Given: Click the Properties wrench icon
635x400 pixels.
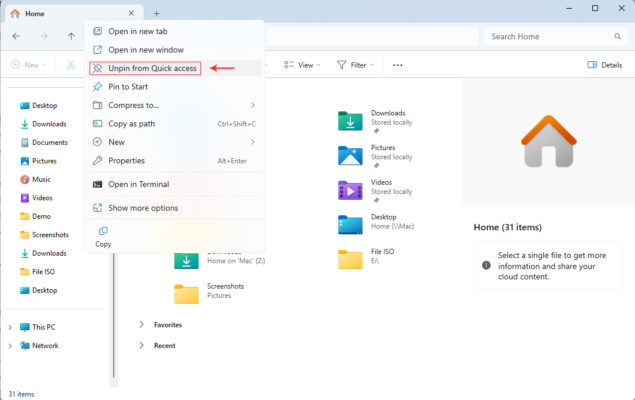Looking at the screenshot, I should pyautogui.click(x=98, y=161).
